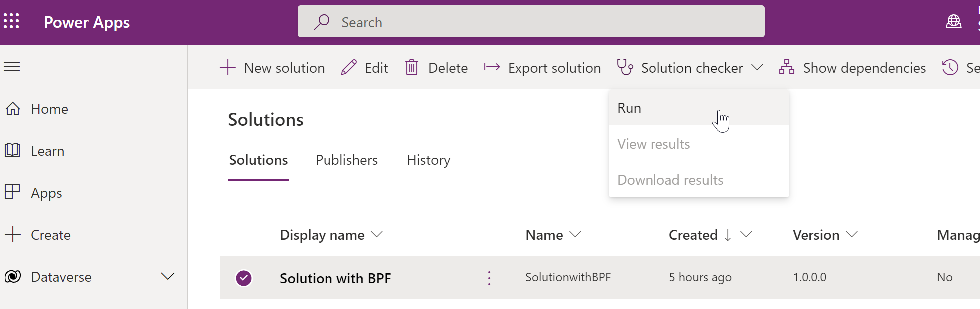Click the history clock icon in toolbar

950,67
